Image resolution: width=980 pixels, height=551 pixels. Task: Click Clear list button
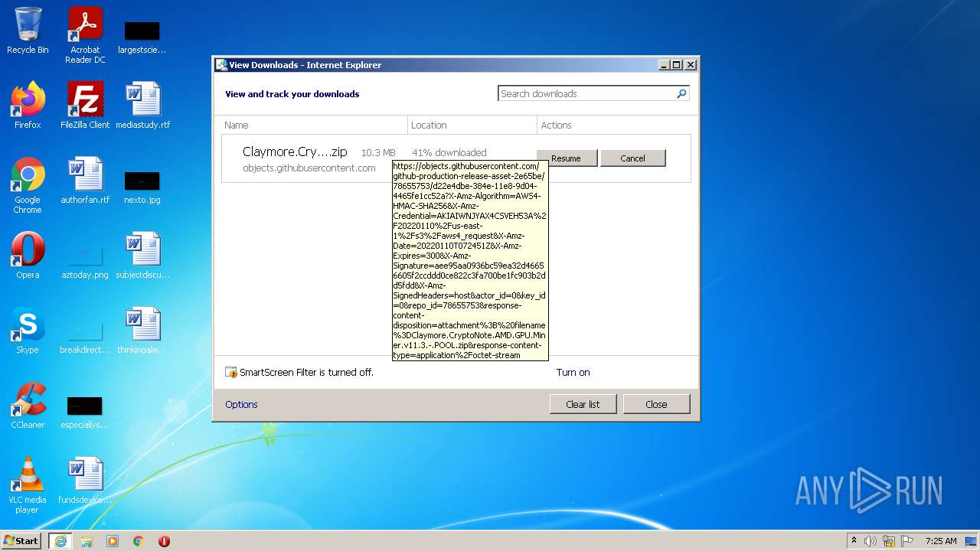(x=583, y=404)
